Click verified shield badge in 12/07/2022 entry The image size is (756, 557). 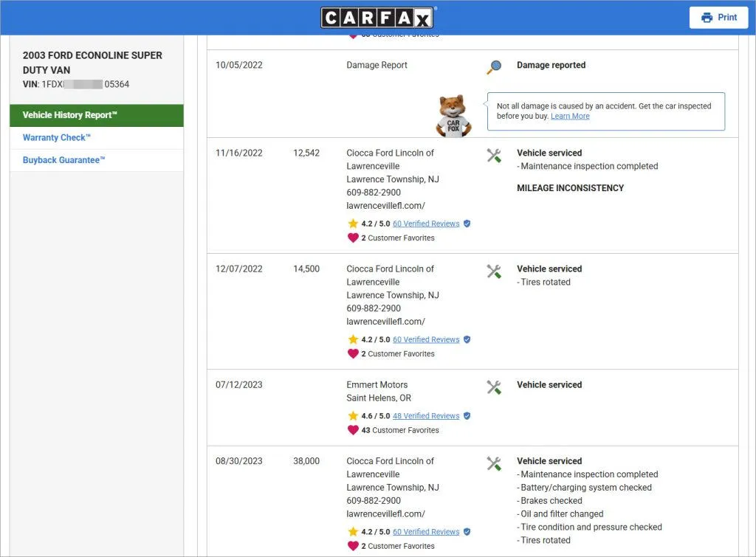point(467,339)
